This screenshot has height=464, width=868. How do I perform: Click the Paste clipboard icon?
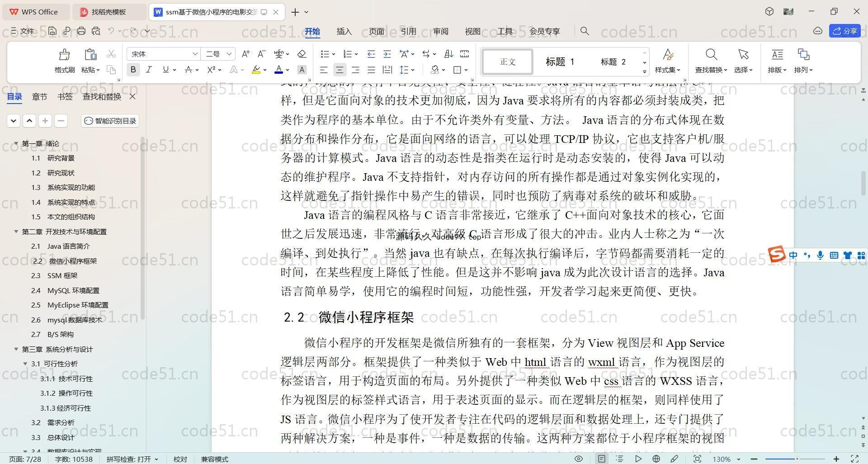coord(90,54)
